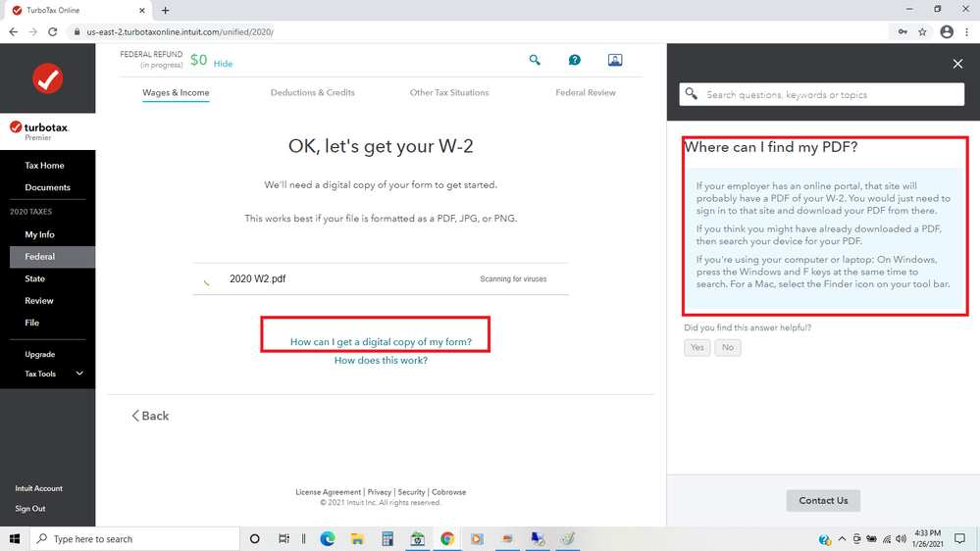Select My Info in sidebar
Screen dimensions: 980x551
click(39, 235)
